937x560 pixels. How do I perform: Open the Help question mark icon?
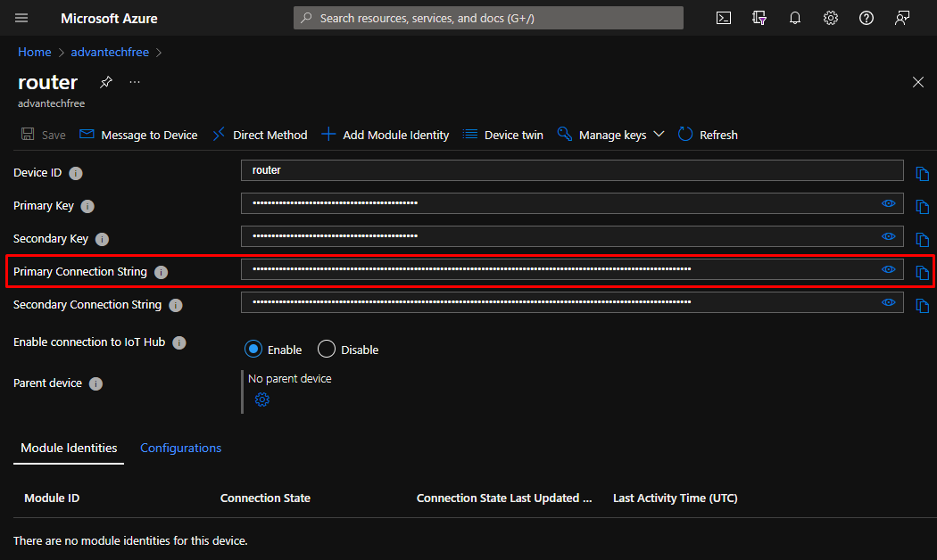[x=867, y=18]
